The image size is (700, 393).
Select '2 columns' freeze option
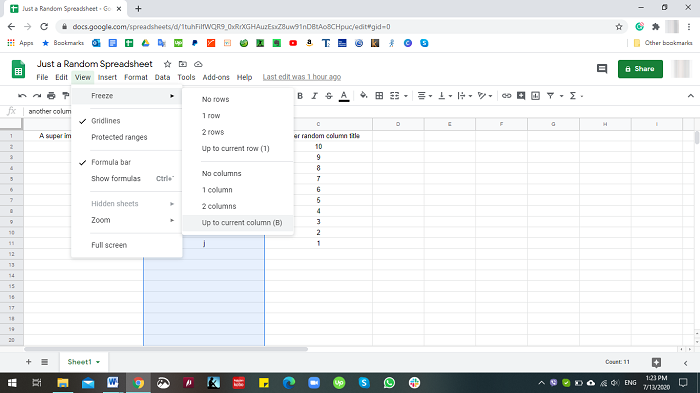point(238,206)
